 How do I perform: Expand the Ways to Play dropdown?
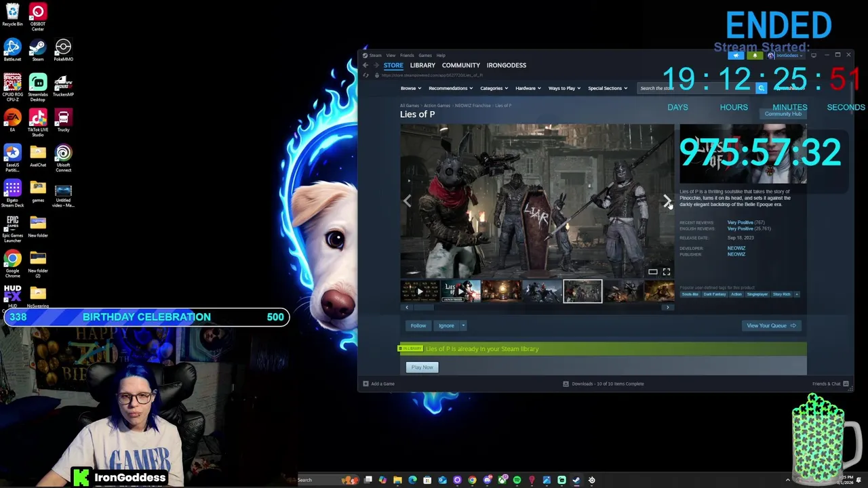tap(565, 88)
